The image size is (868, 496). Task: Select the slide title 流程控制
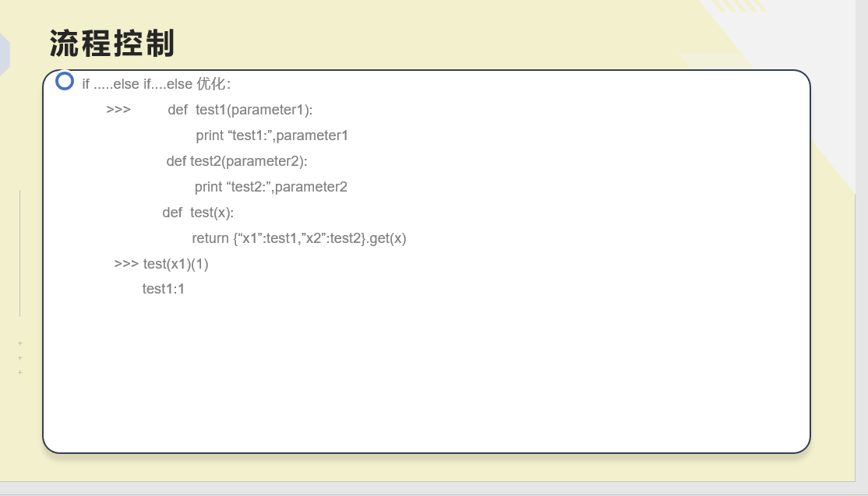pyautogui.click(x=112, y=43)
